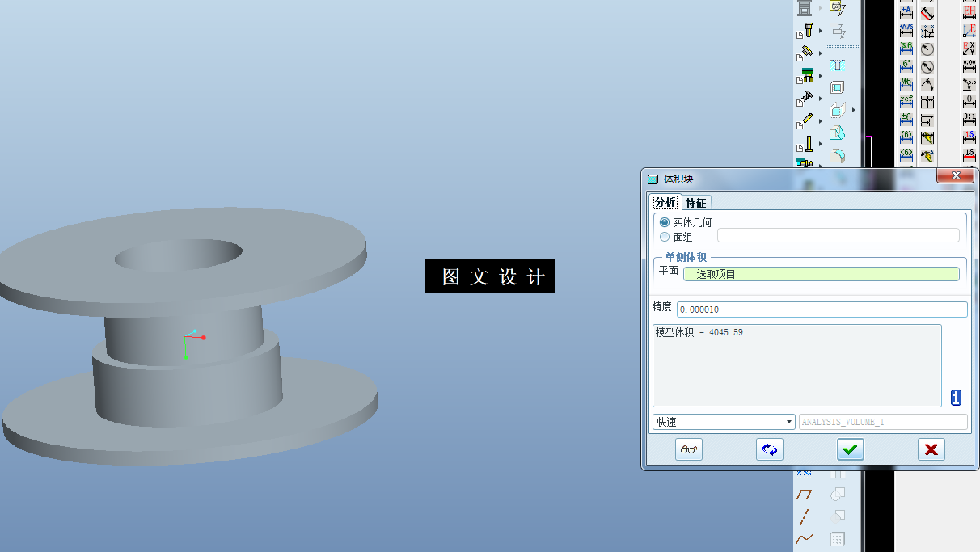Image resolution: width=980 pixels, height=552 pixels.
Task: Select the yellow angled pin tool icon
Action: point(805,52)
